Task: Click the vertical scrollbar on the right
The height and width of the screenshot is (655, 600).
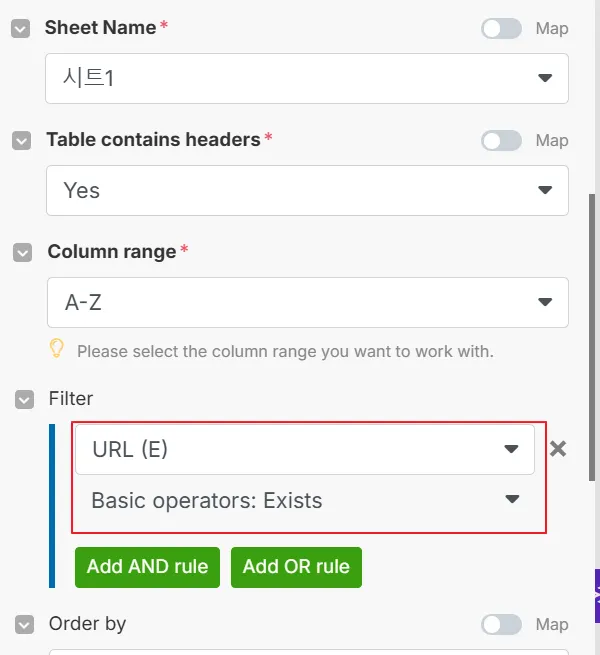Action: (592, 300)
